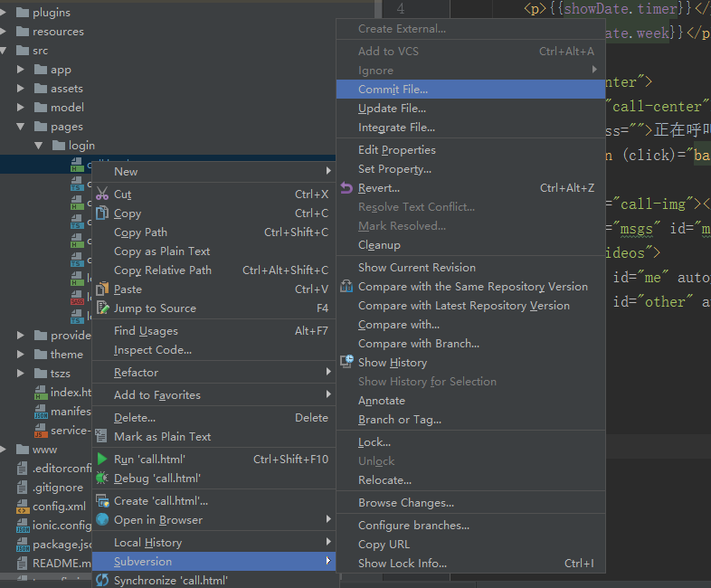Screen dimensions: 711x588
Task: Click the Create 'call.html' configuration icon
Action: click(x=102, y=501)
